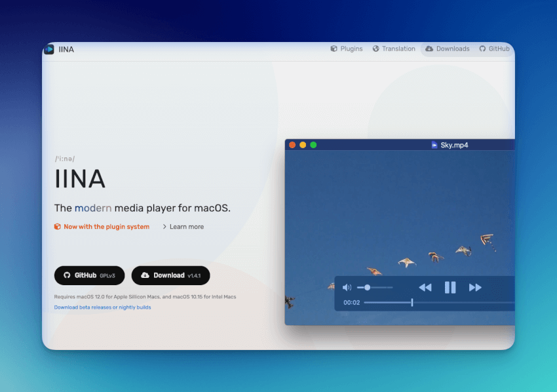Go to GitHub via the top navigation

coord(493,49)
